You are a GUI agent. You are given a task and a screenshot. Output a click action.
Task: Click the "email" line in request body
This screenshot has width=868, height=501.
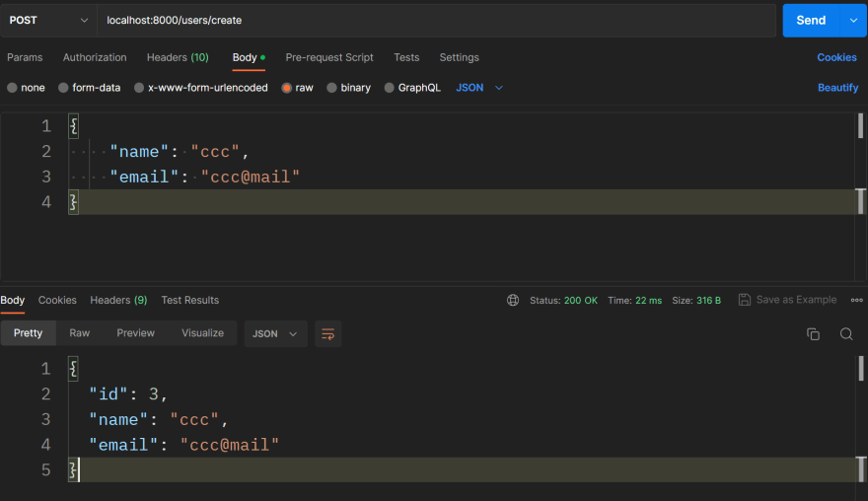click(x=205, y=178)
